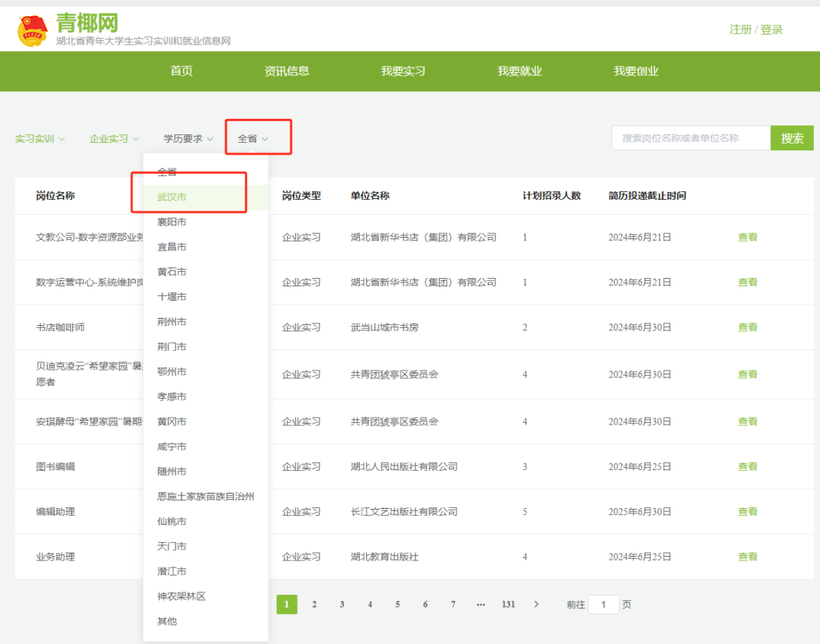Viewport: 820px width, 644px height.
Task: Open the 我要实习 navigation tab
Action: [x=403, y=71]
